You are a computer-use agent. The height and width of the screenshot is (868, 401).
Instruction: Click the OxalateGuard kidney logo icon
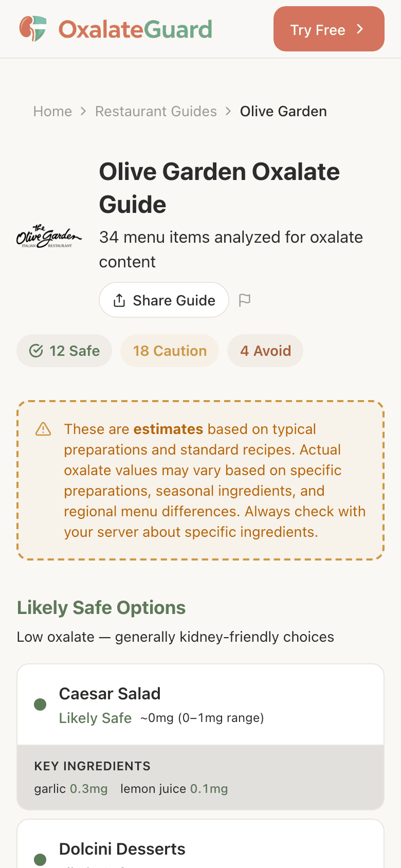32,29
